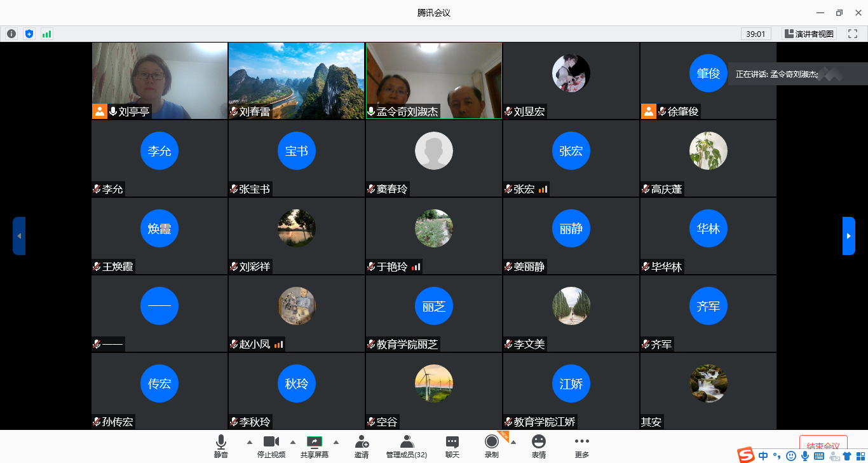
Task: Click the 张宏 blue avatar
Action: pyautogui.click(x=571, y=151)
